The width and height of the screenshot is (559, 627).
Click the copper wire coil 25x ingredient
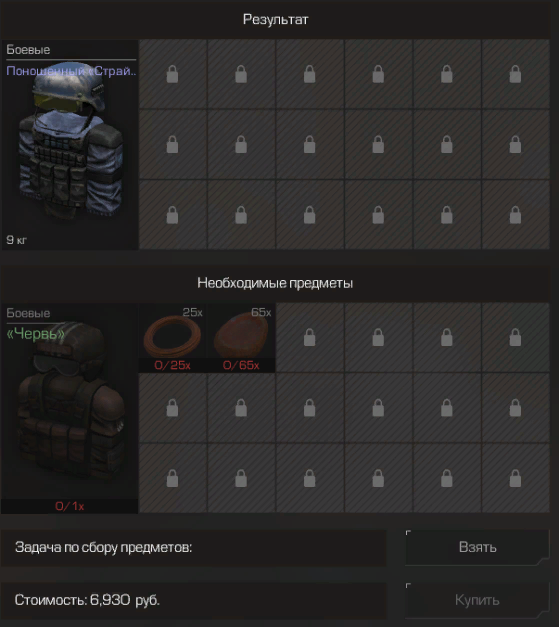click(x=173, y=337)
